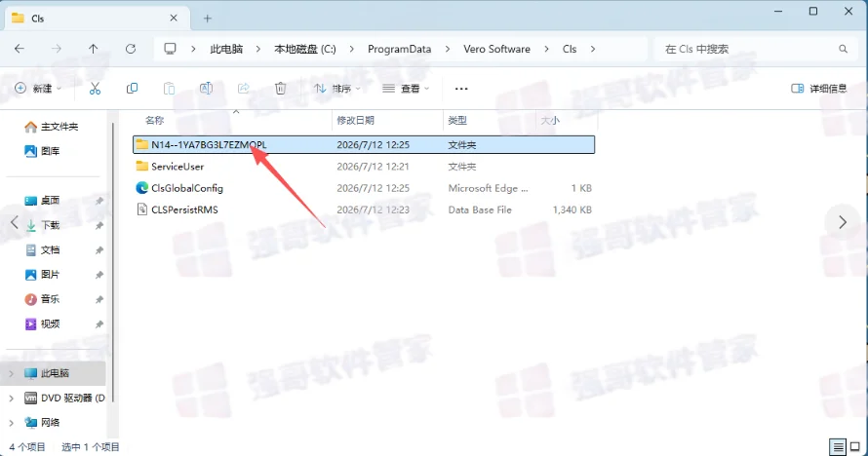Open Desktop in the sidebar
868x456 pixels.
43,201
